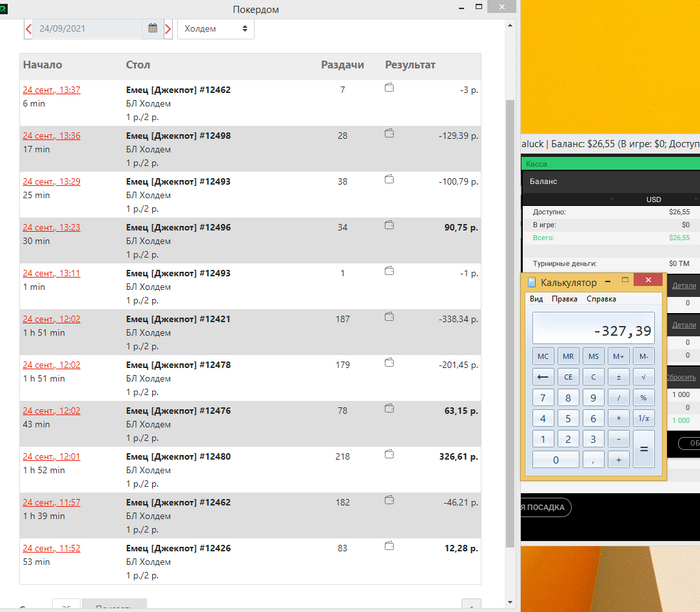Open the 24 сент., 12:01 session link
The image size is (700, 612).
coord(51,457)
